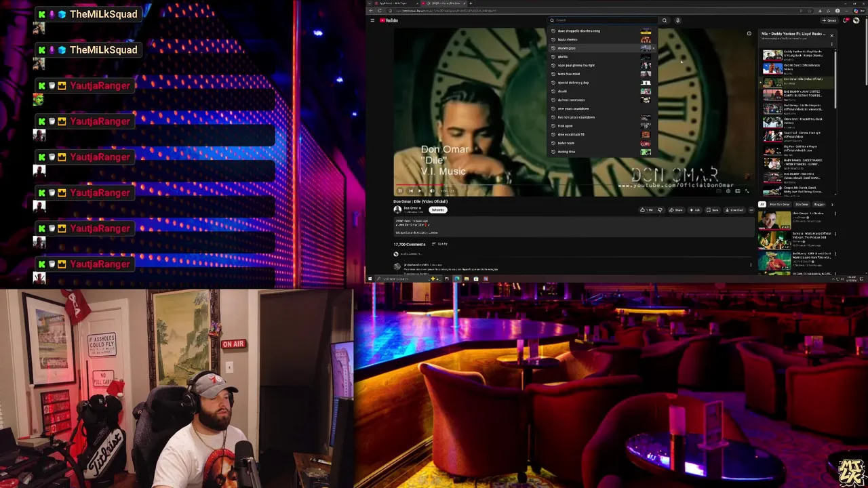Seek on the red video progress bar

point(573,184)
